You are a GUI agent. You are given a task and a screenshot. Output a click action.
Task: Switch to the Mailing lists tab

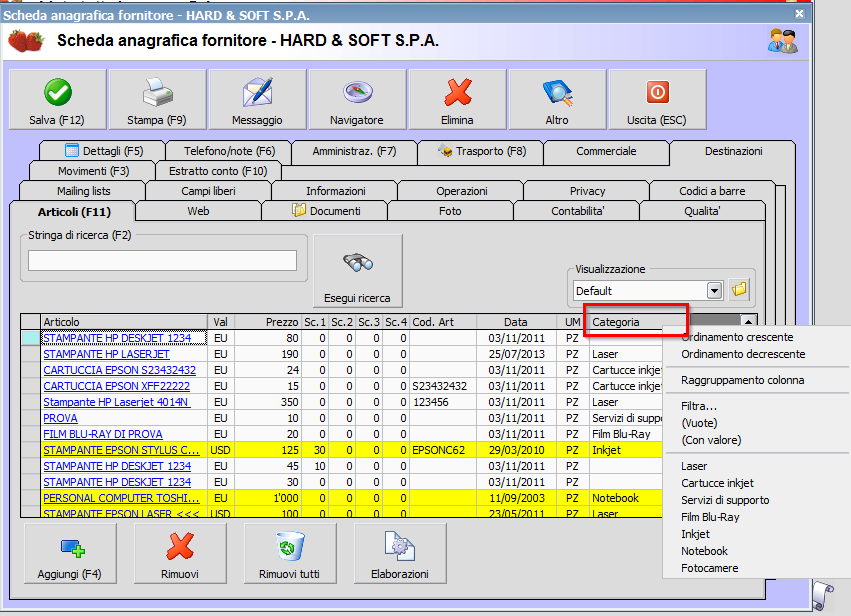click(83, 191)
